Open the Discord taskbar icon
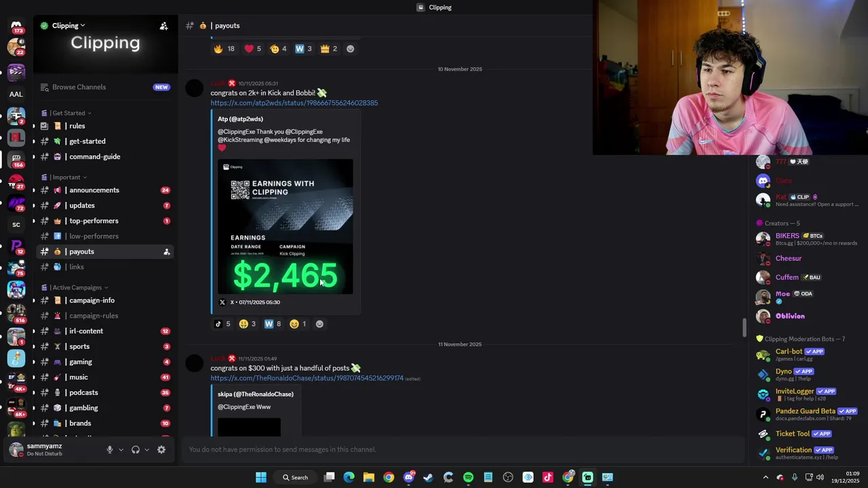Screen dimensions: 868x488 pyautogui.click(x=408, y=477)
